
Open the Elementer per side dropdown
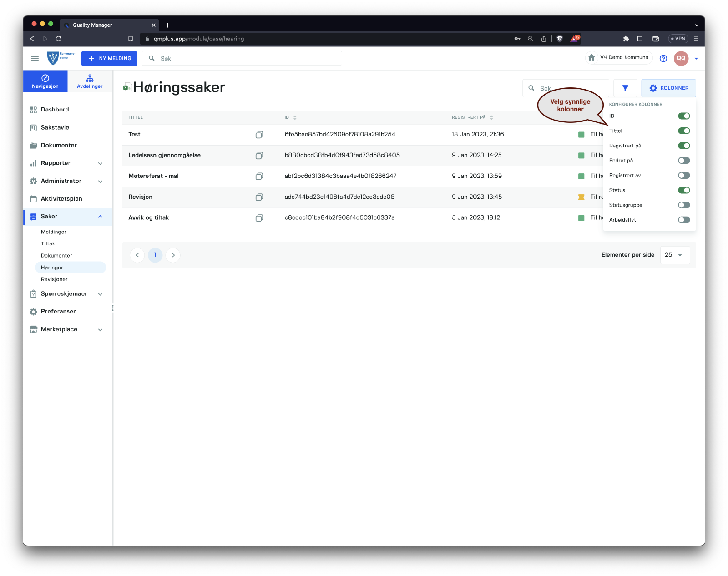(674, 255)
